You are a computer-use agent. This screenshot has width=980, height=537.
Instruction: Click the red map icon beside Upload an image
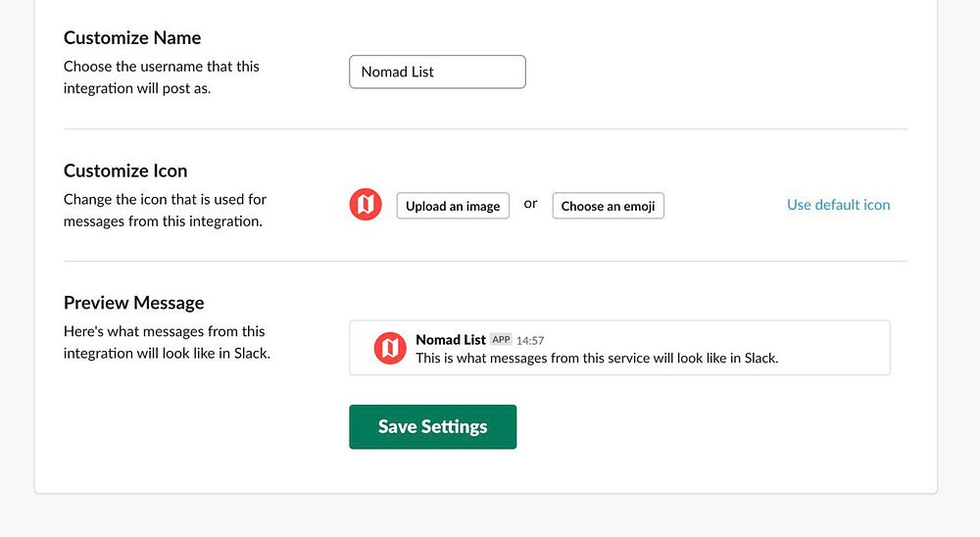pos(366,205)
